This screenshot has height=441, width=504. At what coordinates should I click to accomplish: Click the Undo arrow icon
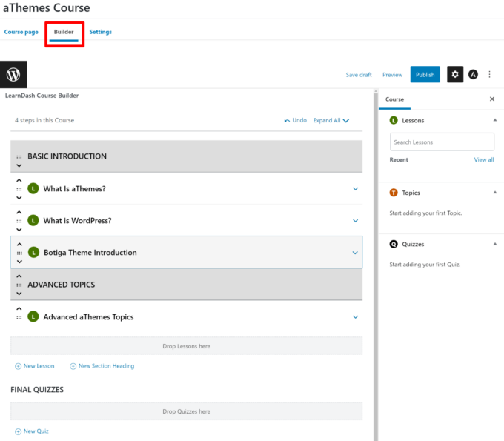coord(287,121)
